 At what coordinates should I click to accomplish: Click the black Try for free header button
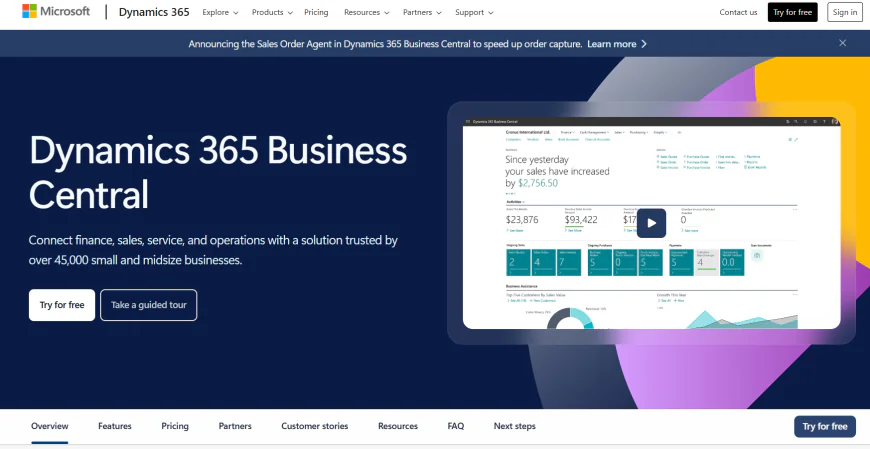[792, 12]
